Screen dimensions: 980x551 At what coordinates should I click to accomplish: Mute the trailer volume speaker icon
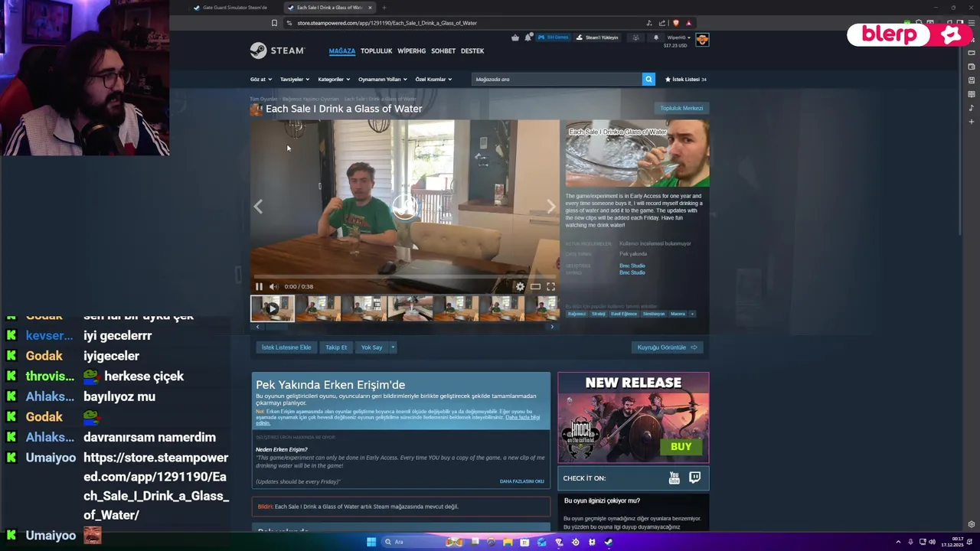(273, 286)
